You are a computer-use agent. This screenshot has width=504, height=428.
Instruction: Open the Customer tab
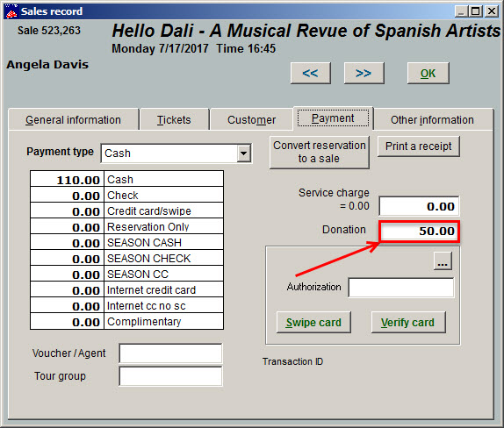(251, 120)
